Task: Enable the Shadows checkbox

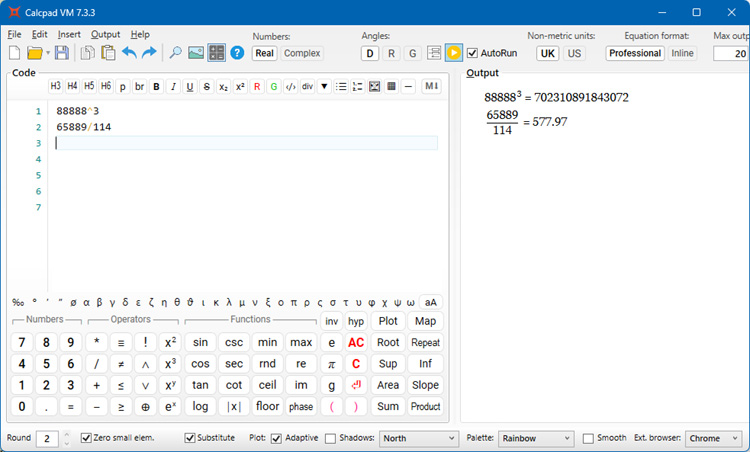Action: click(331, 438)
